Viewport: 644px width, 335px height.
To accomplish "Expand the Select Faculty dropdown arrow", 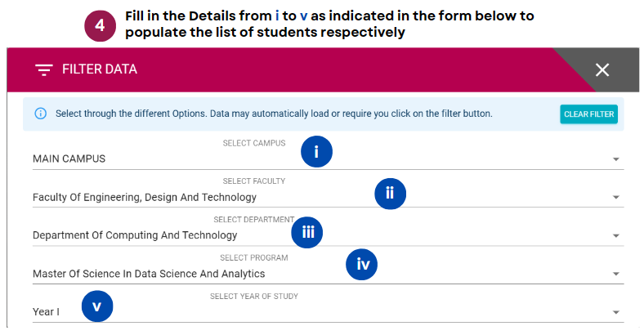I will [615, 198].
